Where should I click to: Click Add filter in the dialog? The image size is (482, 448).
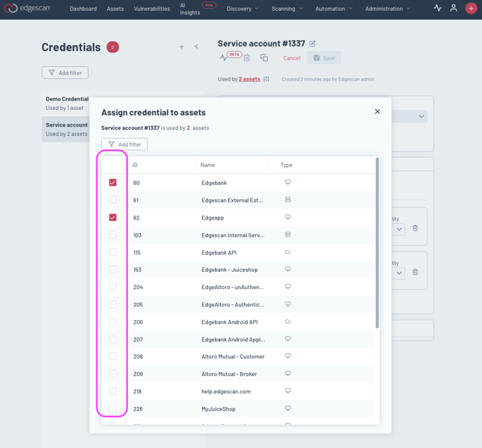(x=124, y=145)
